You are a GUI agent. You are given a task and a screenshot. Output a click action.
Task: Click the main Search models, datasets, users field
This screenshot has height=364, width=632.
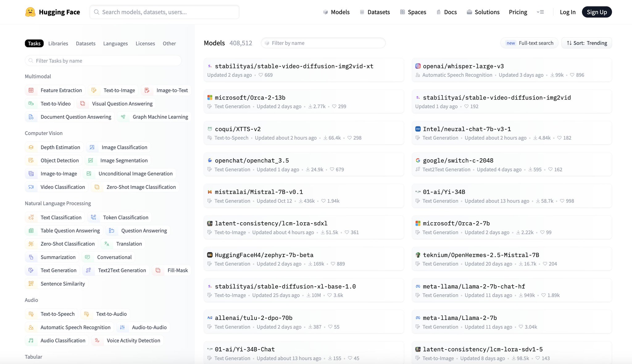pyautogui.click(x=164, y=12)
